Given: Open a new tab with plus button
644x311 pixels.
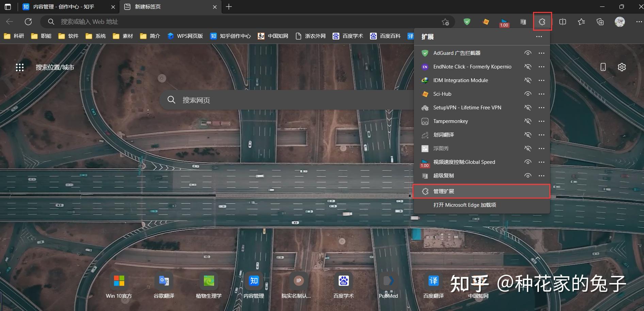Looking at the screenshot, I should point(229,7).
